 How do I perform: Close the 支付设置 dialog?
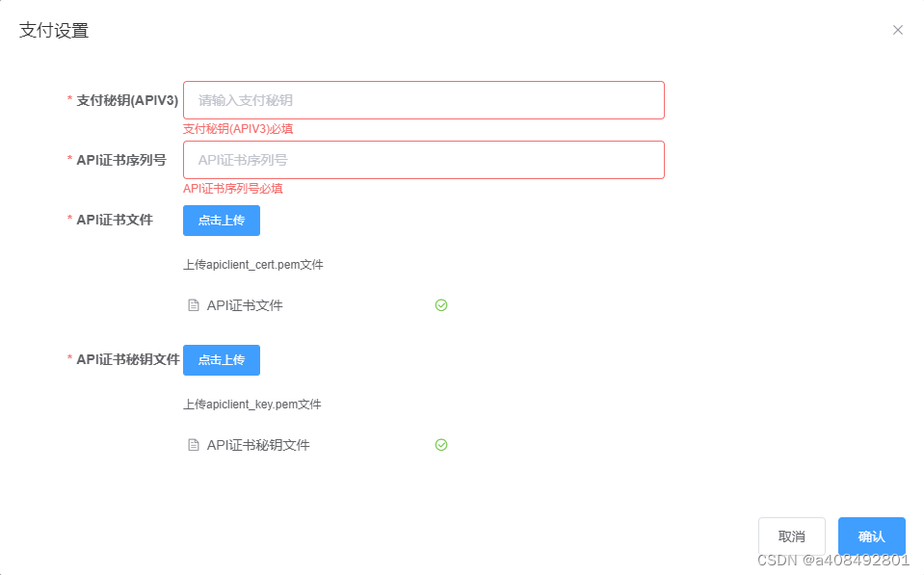[x=897, y=30]
